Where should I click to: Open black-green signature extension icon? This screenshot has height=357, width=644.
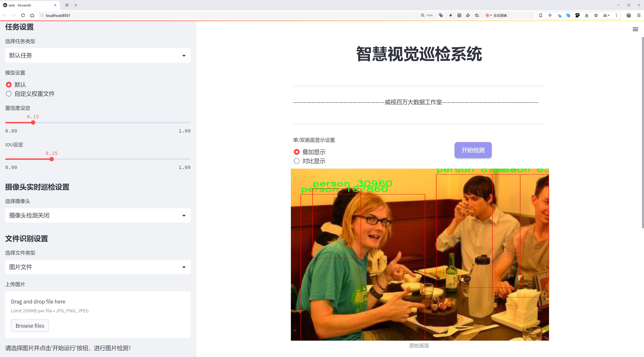(x=578, y=15)
